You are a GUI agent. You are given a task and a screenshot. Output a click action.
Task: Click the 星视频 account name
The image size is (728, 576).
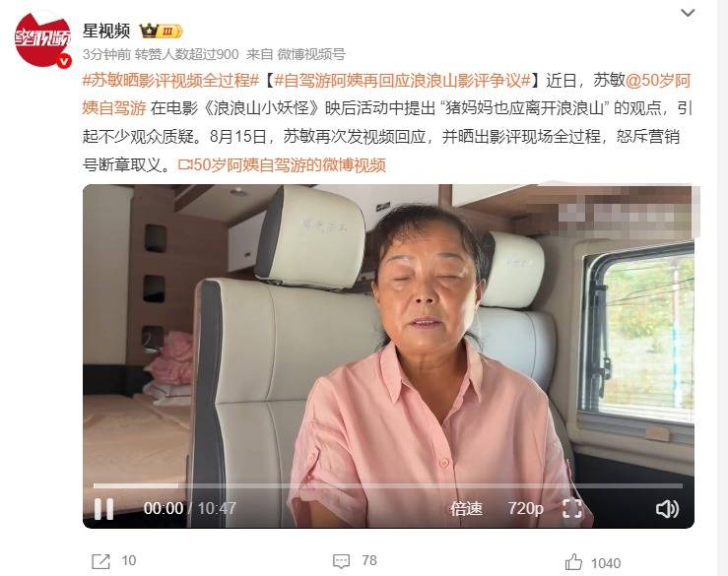click(x=106, y=32)
